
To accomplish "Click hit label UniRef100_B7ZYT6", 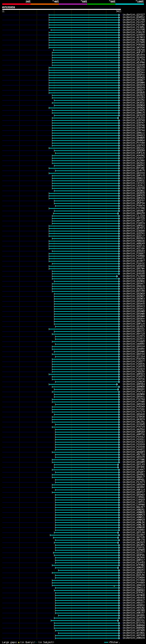I will click(x=134, y=623).
